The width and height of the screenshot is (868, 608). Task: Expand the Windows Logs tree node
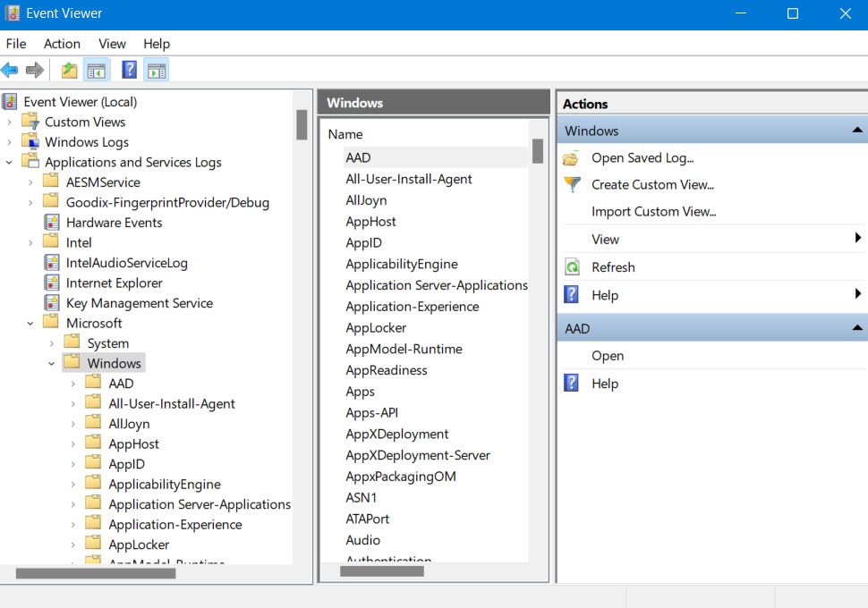click(x=9, y=142)
